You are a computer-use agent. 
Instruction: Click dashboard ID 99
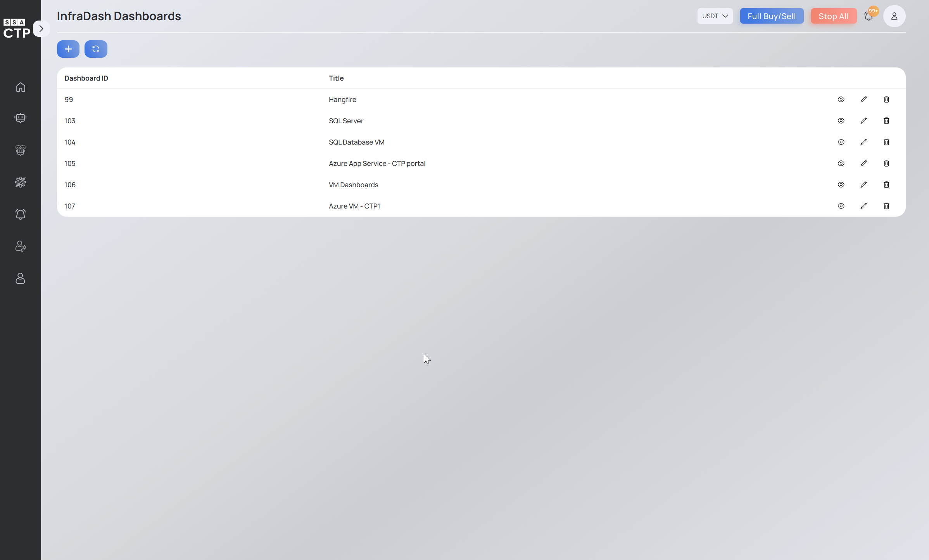[69, 100]
